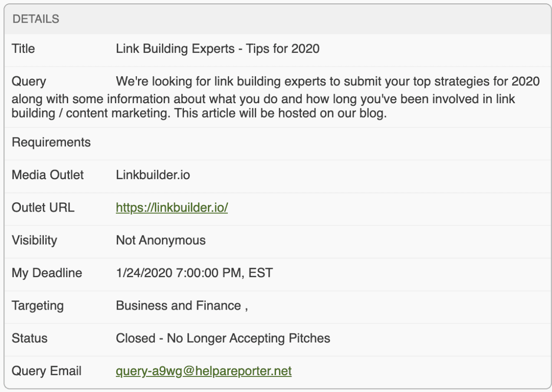Screen dimensions: 552x392
Task: Click the query-a9wg@helpareporter.net email link
Action: [x=204, y=371]
